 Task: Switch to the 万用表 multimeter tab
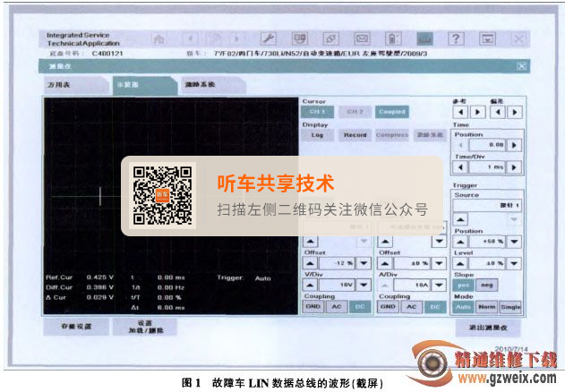[76, 85]
